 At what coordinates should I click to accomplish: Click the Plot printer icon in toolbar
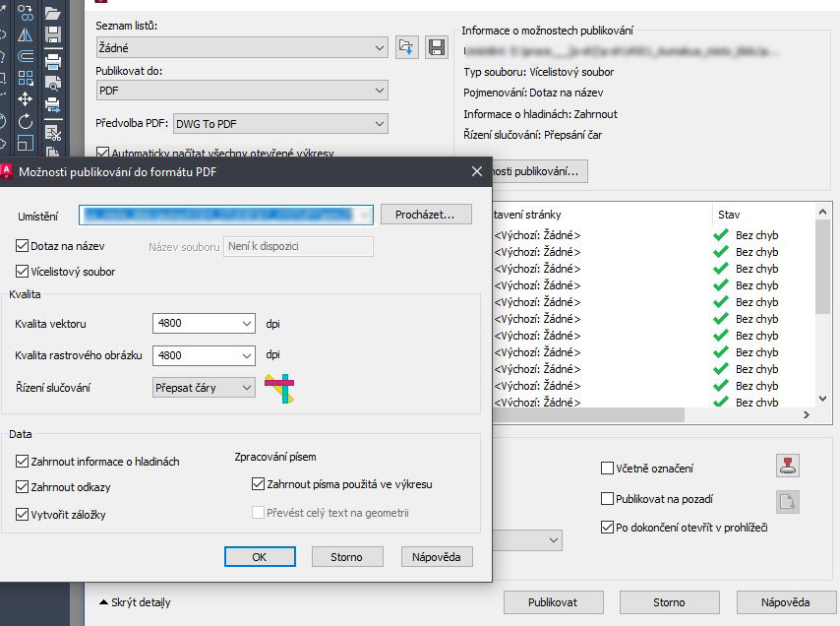[x=53, y=62]
